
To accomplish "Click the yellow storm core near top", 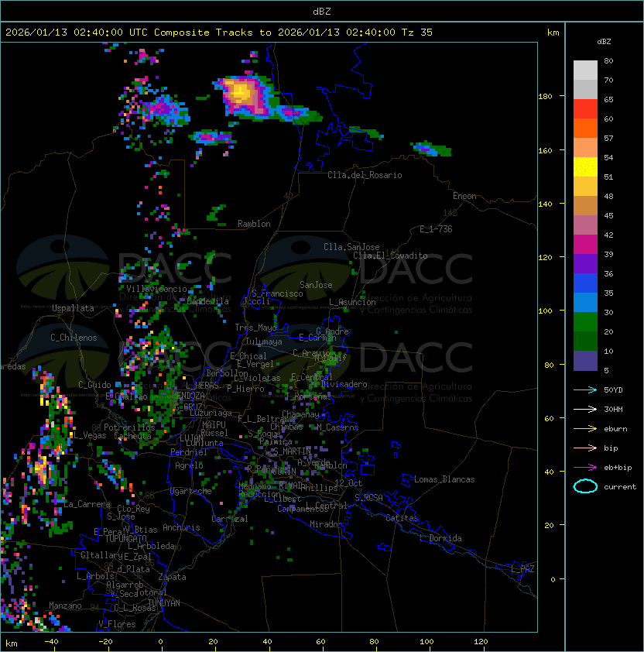I will 240,93.
